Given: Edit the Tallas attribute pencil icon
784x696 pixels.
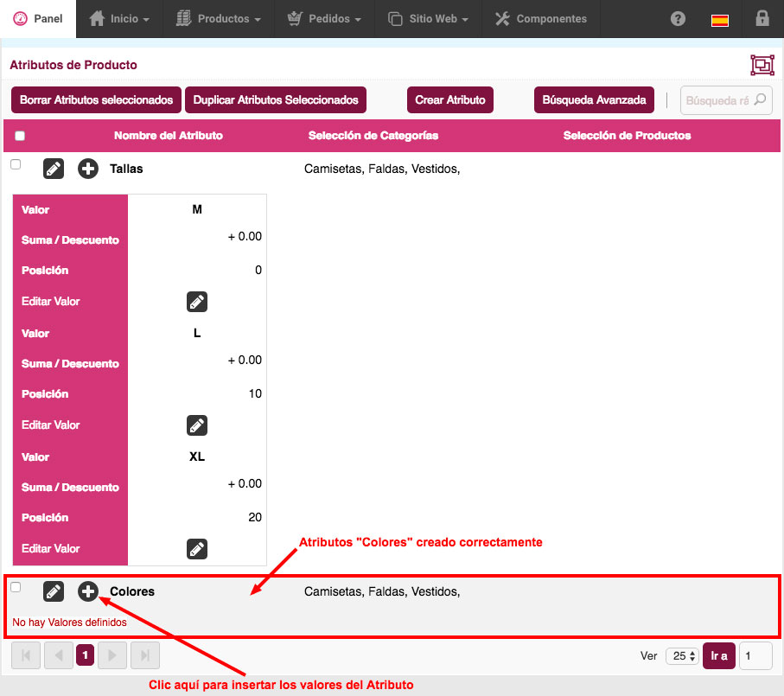Looking at the screenshot, I should pos(54,169).
